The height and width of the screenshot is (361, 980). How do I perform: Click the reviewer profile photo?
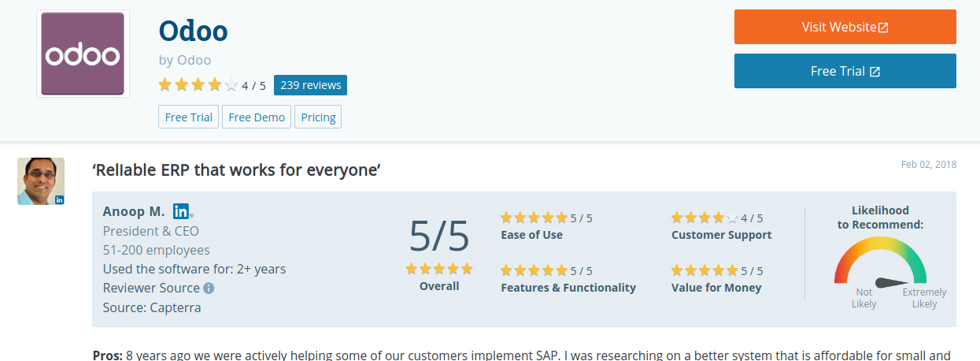click(41, 181)
